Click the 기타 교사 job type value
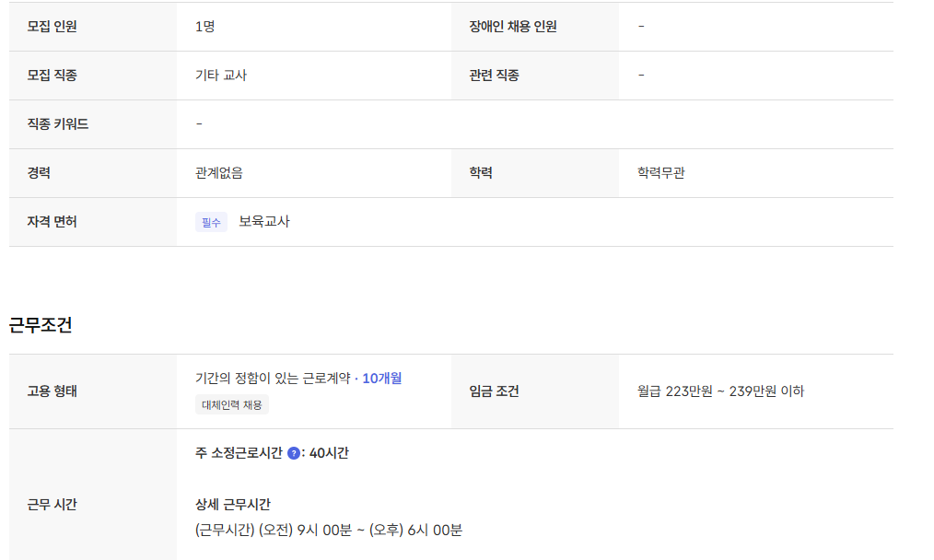This screenshot has width=934, height=560. tap(221, 76)
